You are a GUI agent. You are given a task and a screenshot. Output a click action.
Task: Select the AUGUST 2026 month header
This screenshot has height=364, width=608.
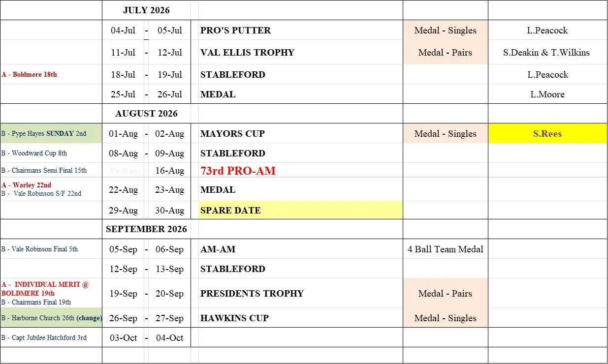(x=146, y=114)
